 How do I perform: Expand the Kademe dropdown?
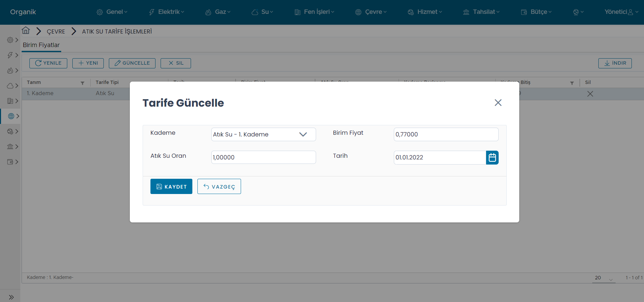[x=303, y=134]
